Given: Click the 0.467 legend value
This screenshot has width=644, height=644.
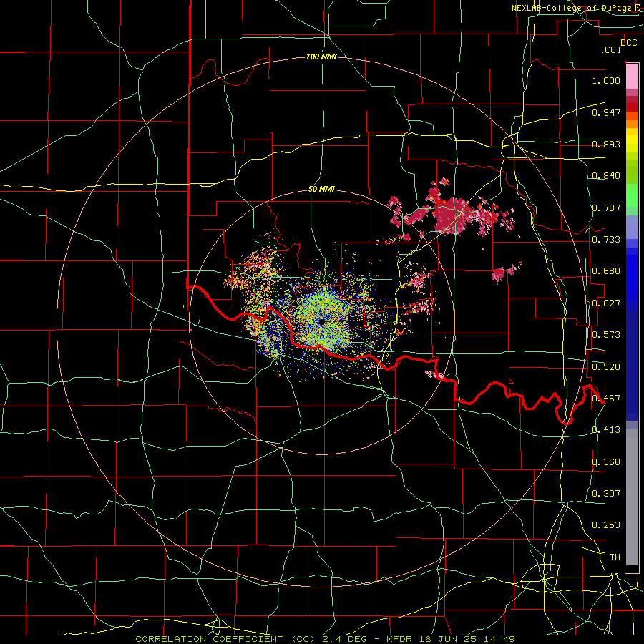Looking at the screenshot, I should 606,399.
